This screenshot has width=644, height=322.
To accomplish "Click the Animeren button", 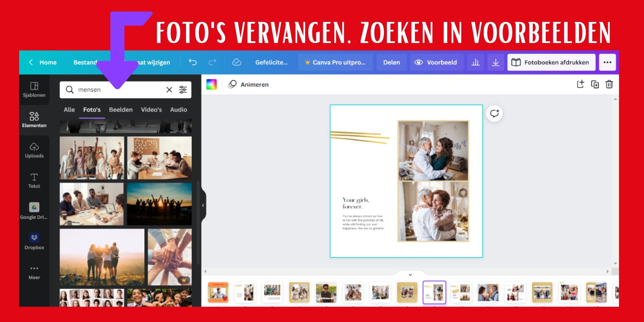I will (x=249, y=84).
